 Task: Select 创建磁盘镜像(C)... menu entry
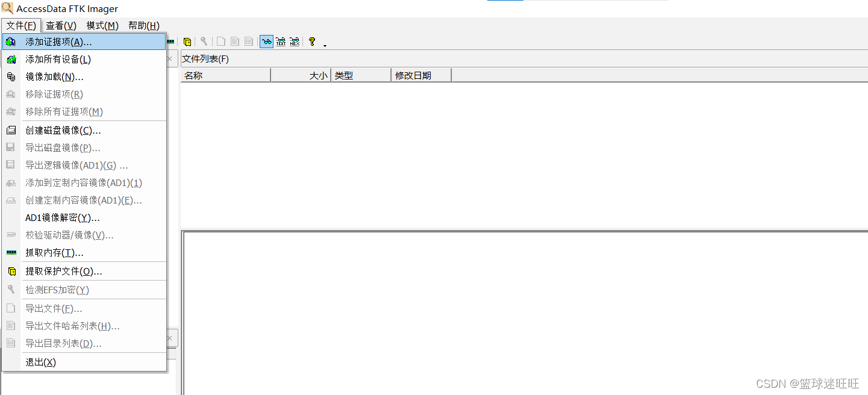coord(84,130)
